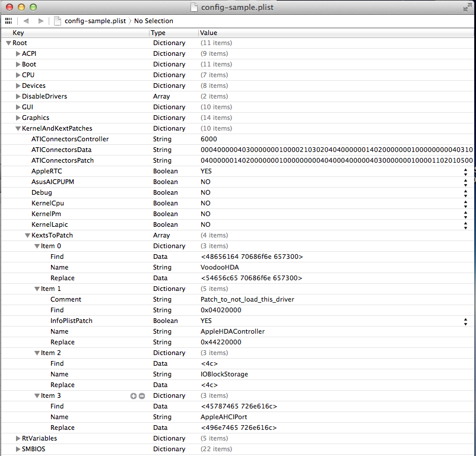
Task: Click No Selection in the path bar
Action: tap(154, 21)
